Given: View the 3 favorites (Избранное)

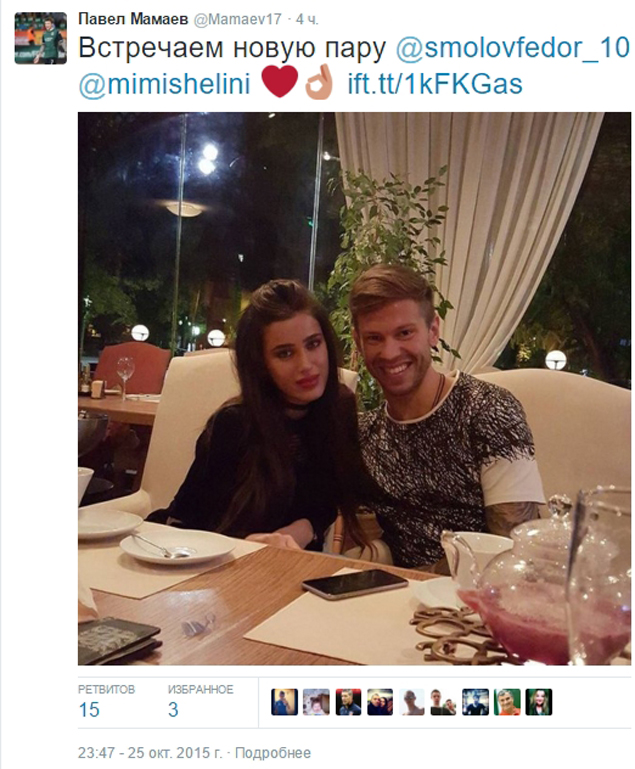Looking at the screenshot, I should coord(200,701).
